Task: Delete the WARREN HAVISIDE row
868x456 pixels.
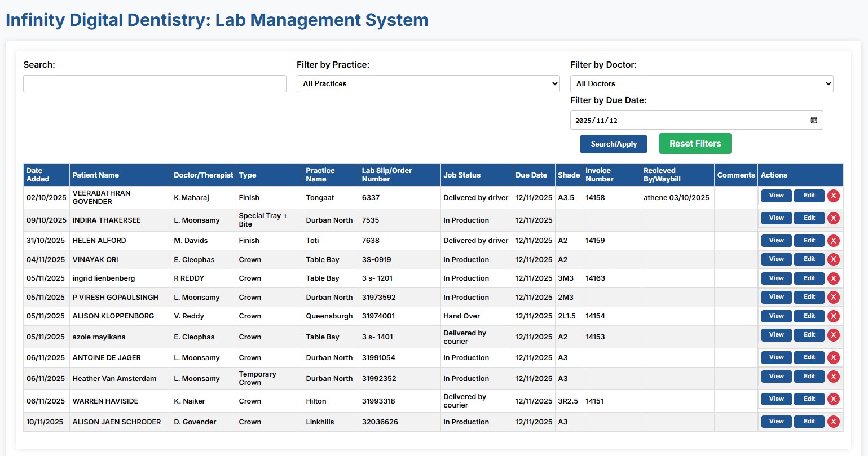Action: pos(834,399)
